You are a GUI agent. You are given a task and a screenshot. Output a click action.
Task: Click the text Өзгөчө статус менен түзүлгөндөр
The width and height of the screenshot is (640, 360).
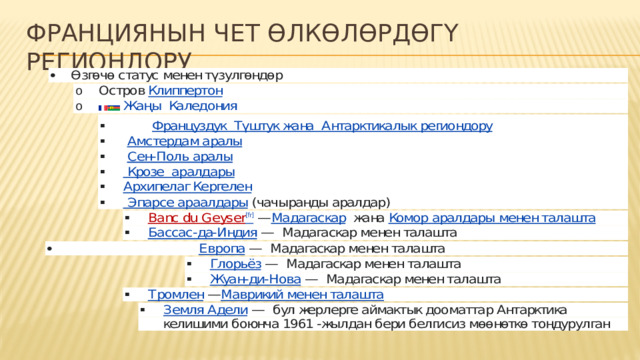(177, 76)
